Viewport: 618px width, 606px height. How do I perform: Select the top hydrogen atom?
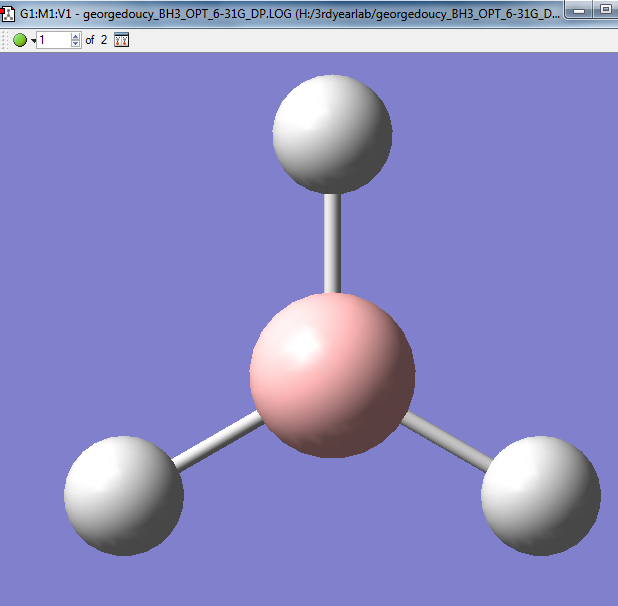(x=332, y=134)
